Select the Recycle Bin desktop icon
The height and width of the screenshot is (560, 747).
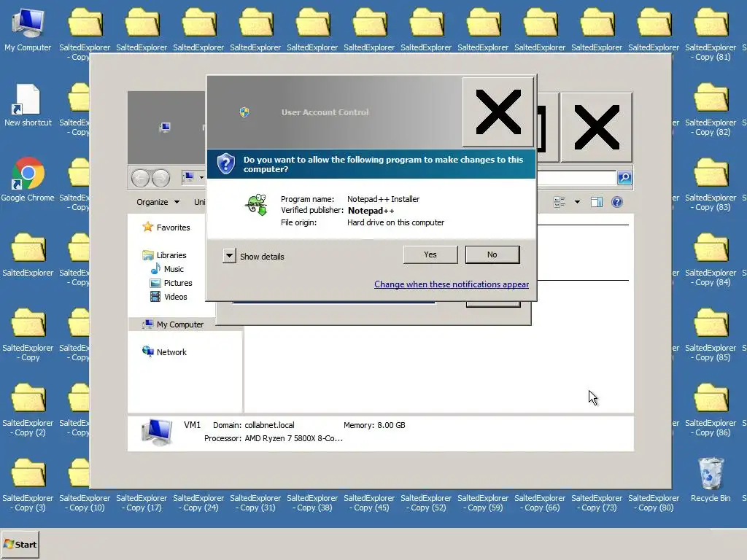pyautogui.click(x=711, y=480)
